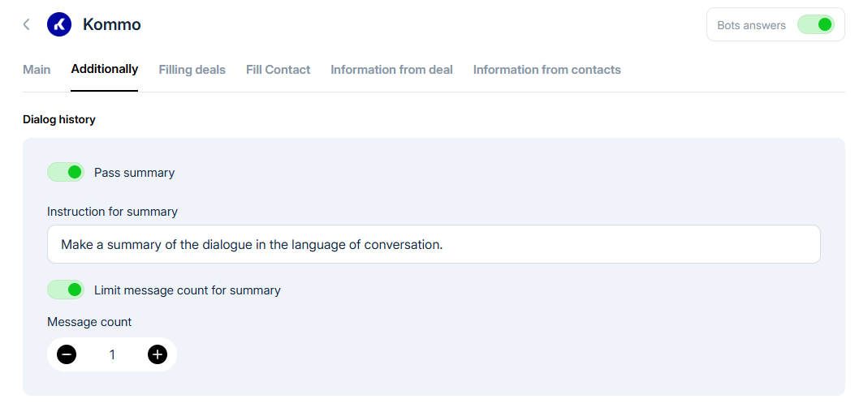This screenshot has width=868, height=412.
Task: Click the Dialog history section heading
Action: [59, 119]
